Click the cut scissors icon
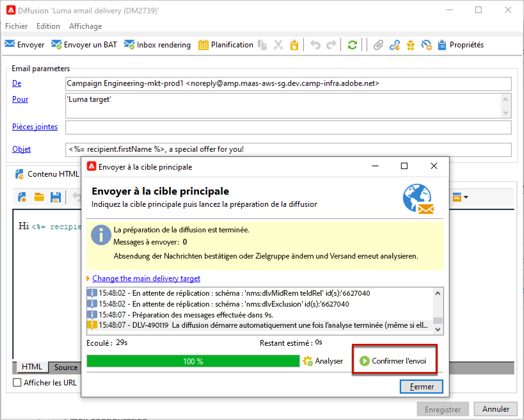The image size is (524, 420). [x=278, y=45]
